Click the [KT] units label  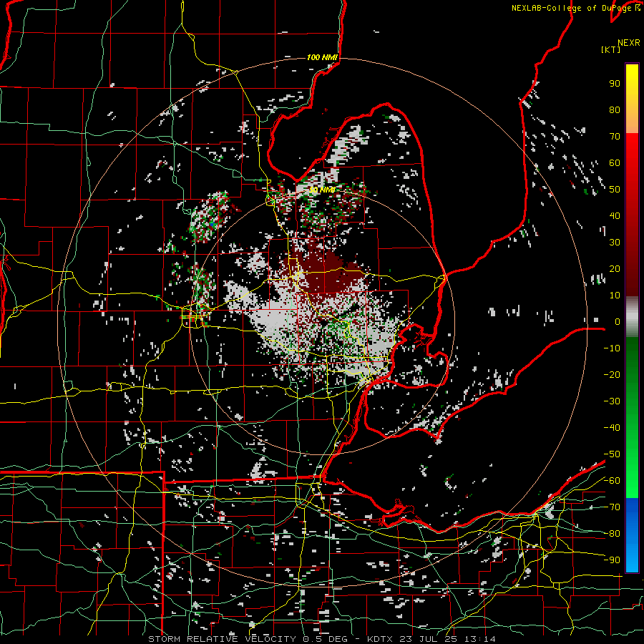(611, 49)
